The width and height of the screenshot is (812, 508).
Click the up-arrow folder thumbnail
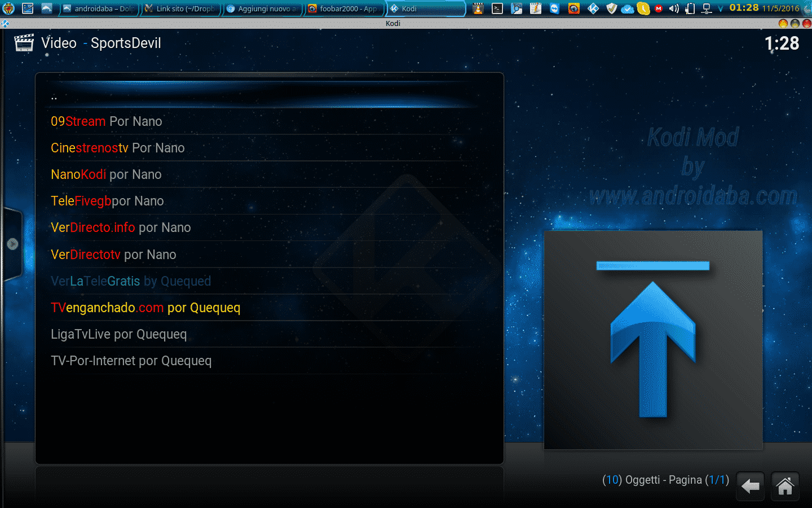[x=653, y=340]
